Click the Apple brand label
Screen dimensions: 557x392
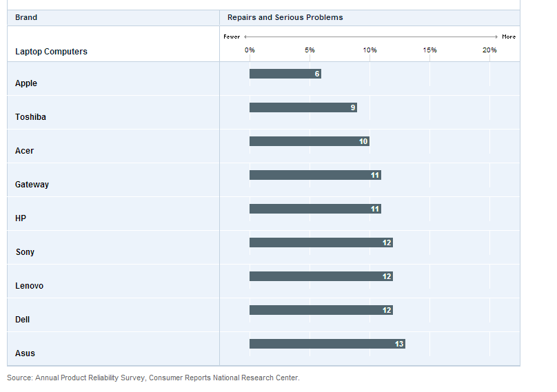pos(26,83)
